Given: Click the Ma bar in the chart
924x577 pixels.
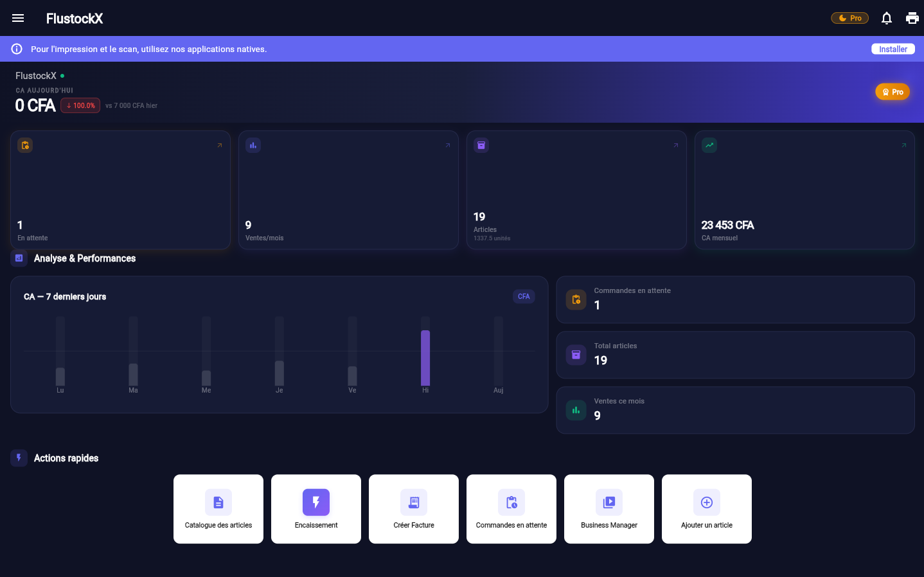Looking at the screenshot, I should (133, 375).
